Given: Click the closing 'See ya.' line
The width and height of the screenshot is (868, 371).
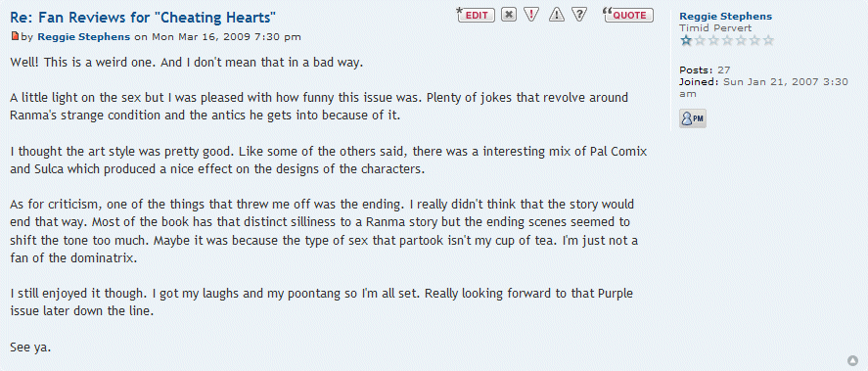Looking at the screenshot, I should 30,348.
